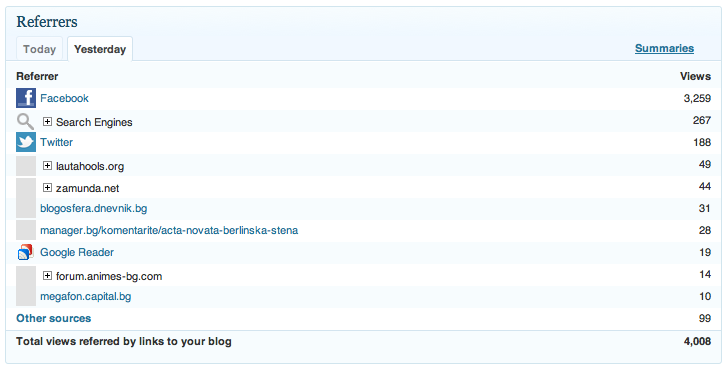Click the lautahools.org label
Screen dimensions: 726x370
[90, 166]
